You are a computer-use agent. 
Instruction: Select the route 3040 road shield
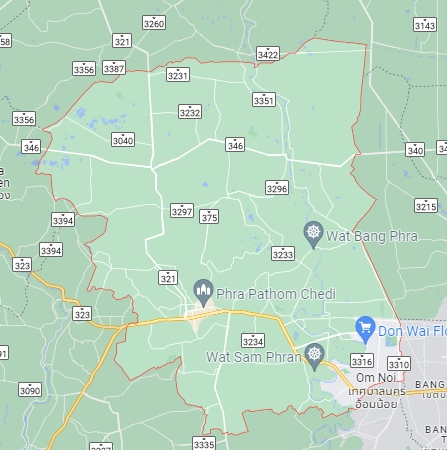(123, 140)
